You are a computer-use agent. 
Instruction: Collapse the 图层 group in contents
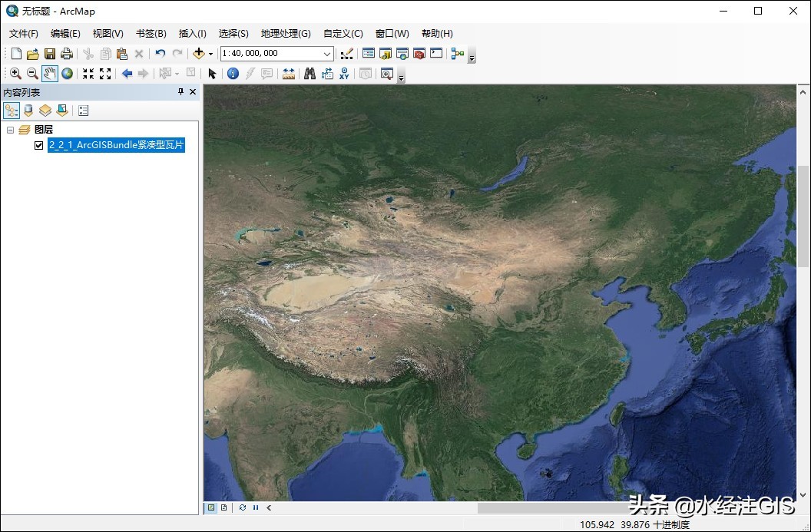point(11,129)
